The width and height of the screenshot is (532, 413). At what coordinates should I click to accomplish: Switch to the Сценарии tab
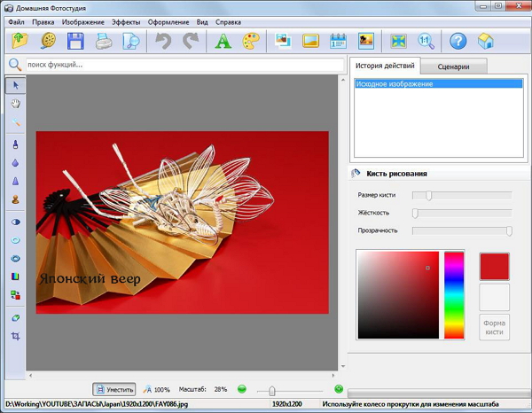pos(453,66)
